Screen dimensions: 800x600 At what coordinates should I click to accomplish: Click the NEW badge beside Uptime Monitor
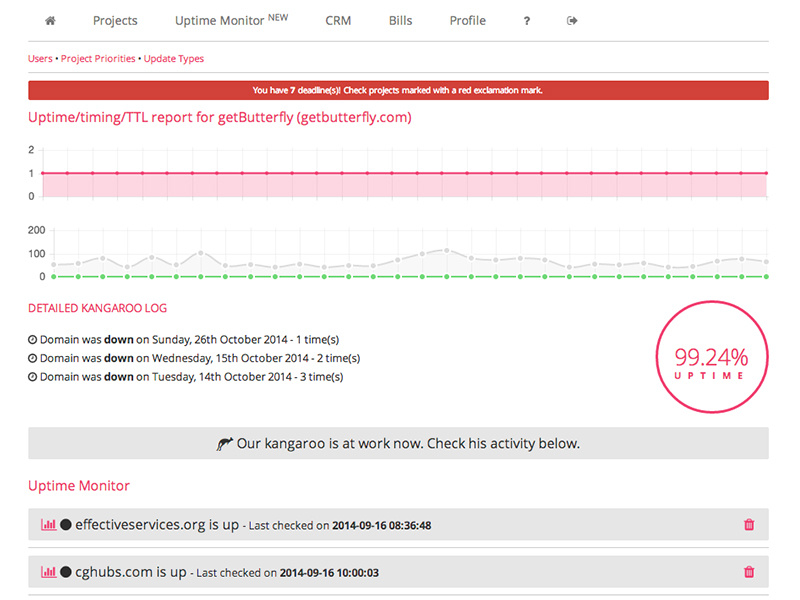coord(278,17)
